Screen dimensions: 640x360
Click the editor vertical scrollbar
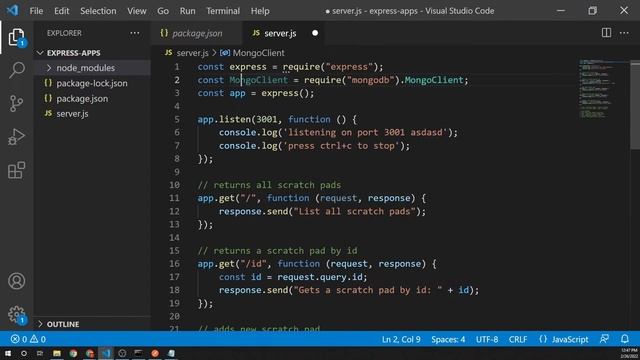click(x=635, y=105)
